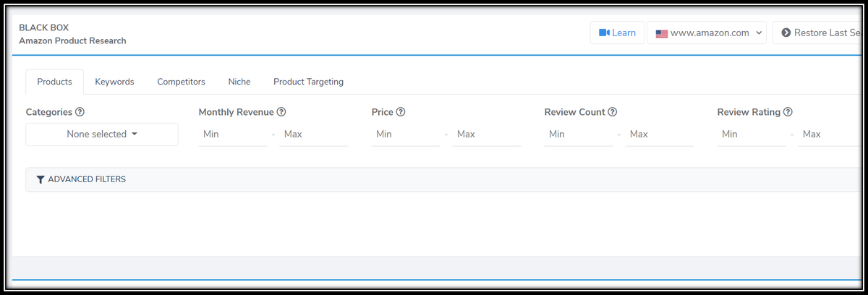Click the help icon beside Review Count

pyautogui.click(x=613, y=112)
